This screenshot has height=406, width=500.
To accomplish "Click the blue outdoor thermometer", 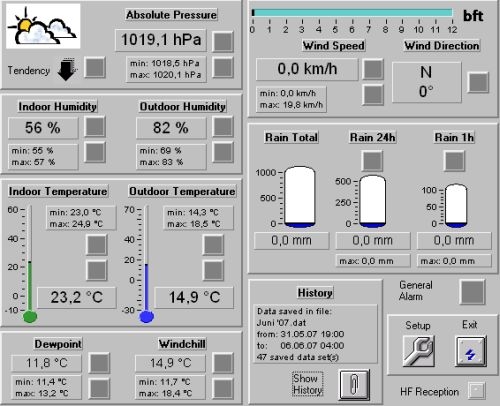I will 147,263.
